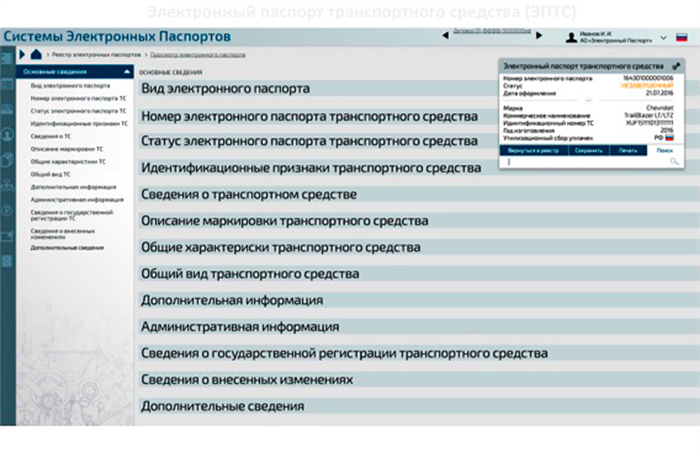Viewport: 700px width, 453px height.
Task: Go to the home page icon
Action: (x=36, y=54)
